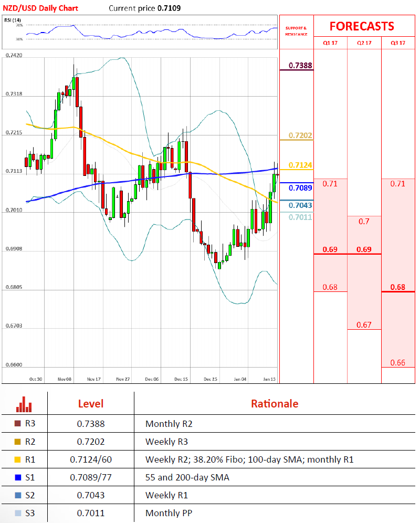The image size is (420, 523).
Task: Click the 0.7011 level cell in S3 row
Action: pos(91,514)
